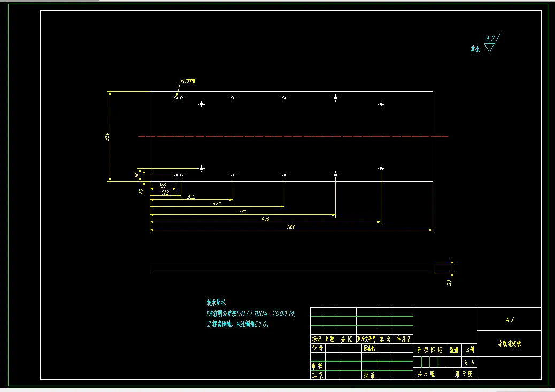Select the 技术要求 heading text
This screenshot has height=392, width=555.
click(216, 302)
